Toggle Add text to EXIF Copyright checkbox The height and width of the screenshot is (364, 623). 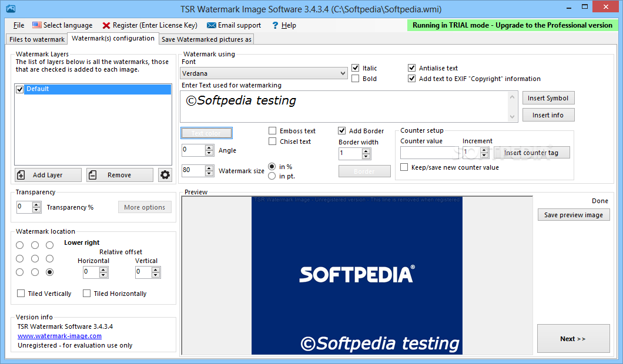coord(411,79)
